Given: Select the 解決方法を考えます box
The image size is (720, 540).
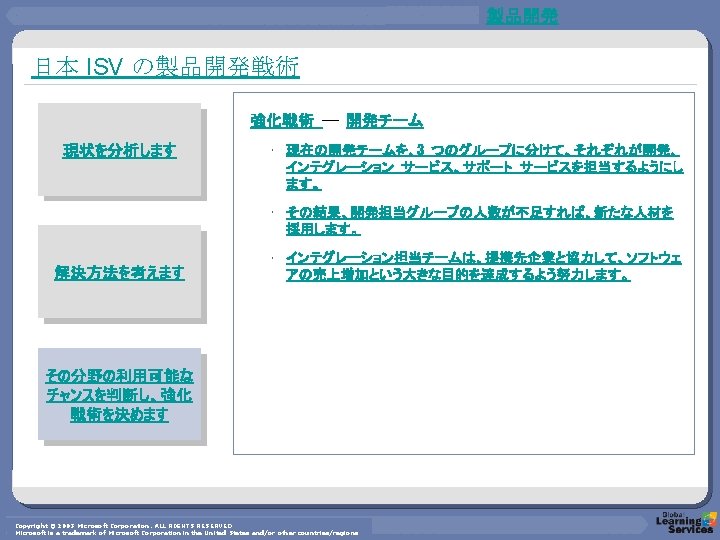Looking at the screenshot, I should (119, 272).
